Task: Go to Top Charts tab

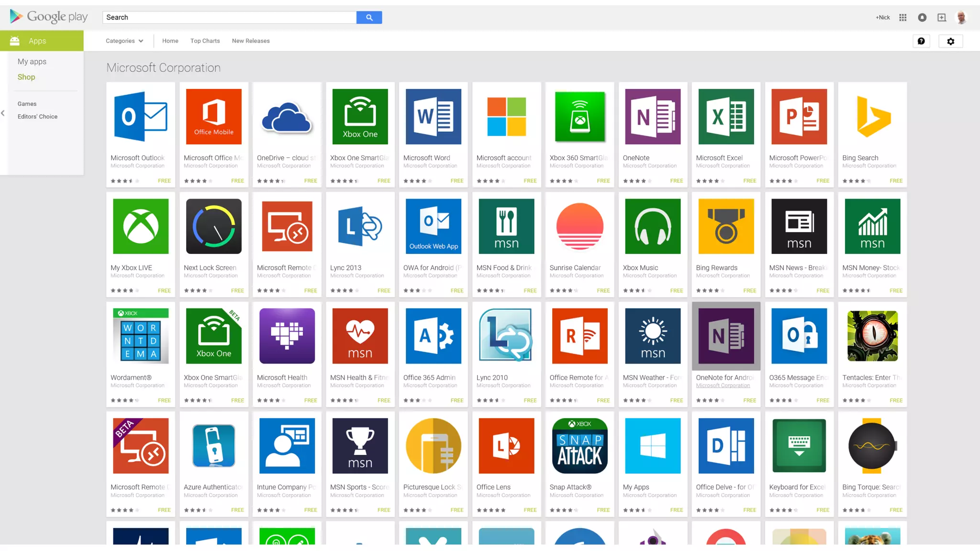Action: pyautogui.click(x=205, y=41)
